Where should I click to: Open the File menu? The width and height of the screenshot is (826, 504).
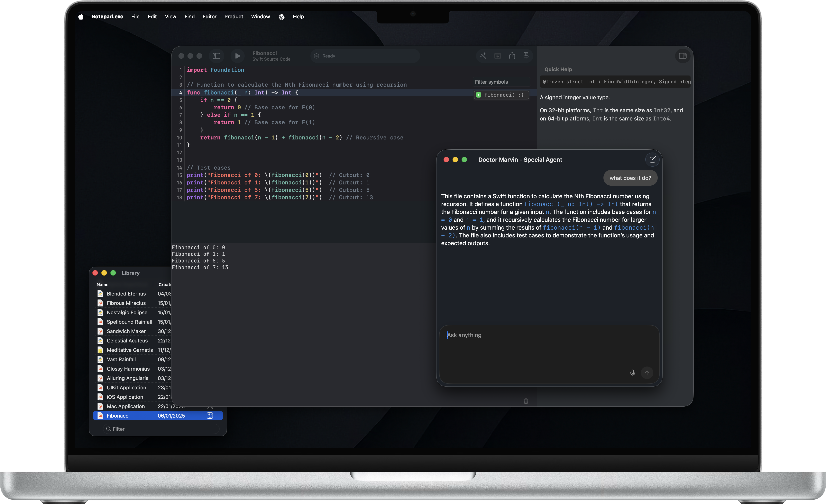point(135,17)
